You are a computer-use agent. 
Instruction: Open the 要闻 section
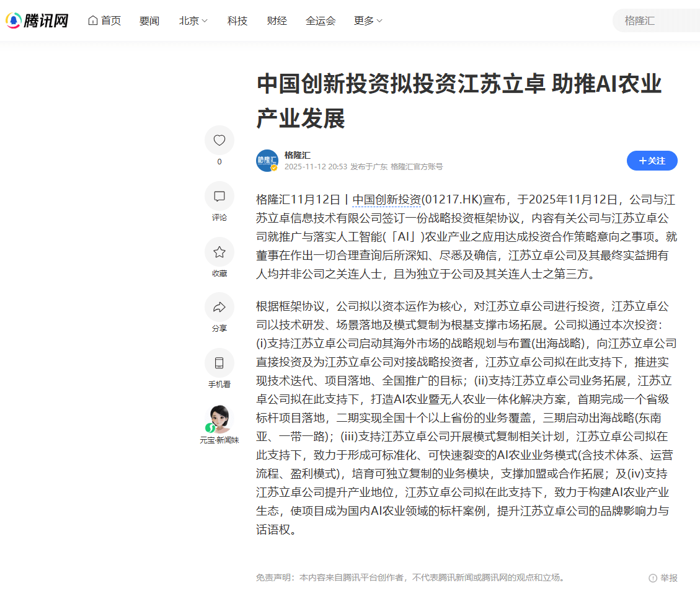click(x=149, y=20)
